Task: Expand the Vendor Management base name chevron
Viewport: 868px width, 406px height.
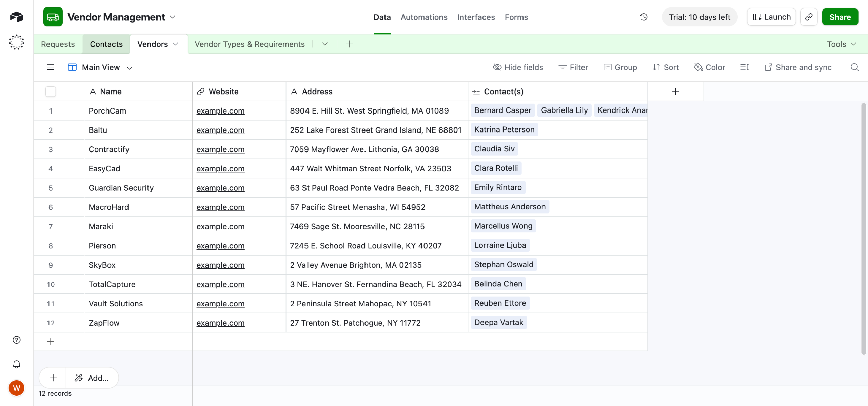Action: pos(173,17)
